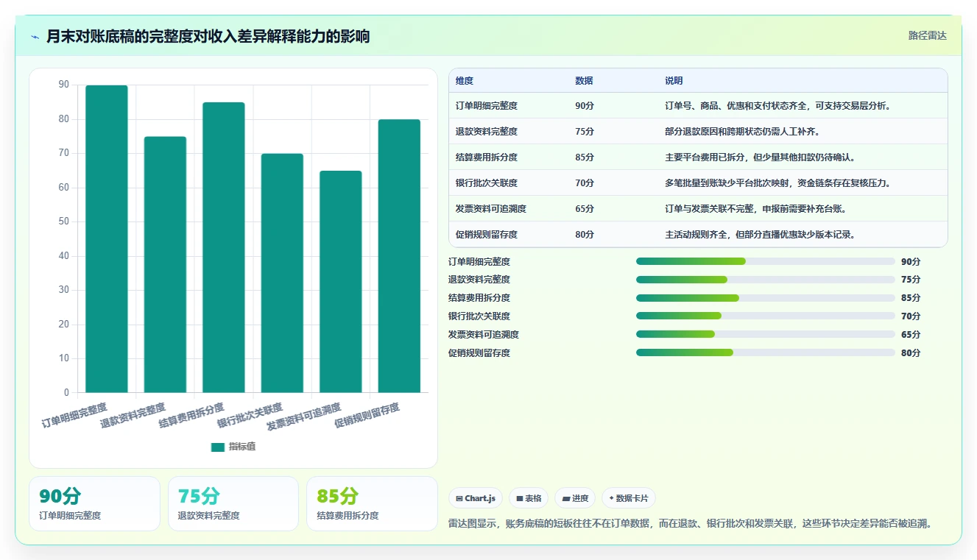Click the 促销规则留存度 progress bar

766,352
